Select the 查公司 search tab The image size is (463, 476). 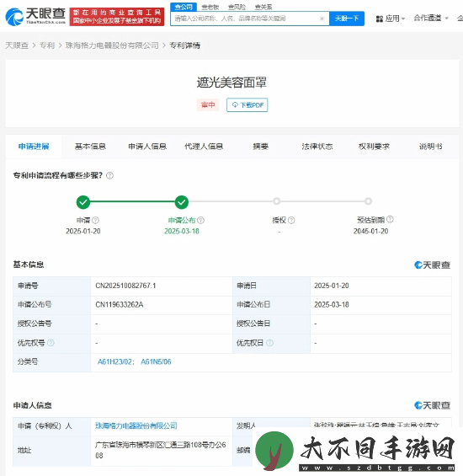(184, 7)
